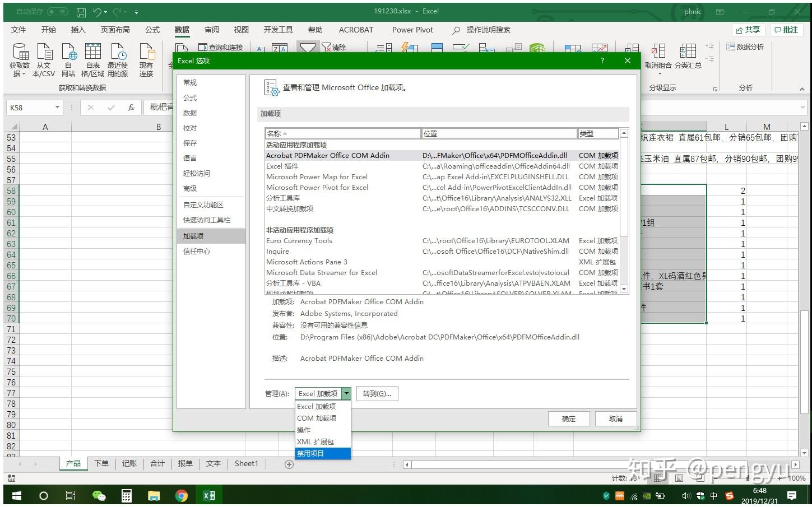Click the 数据分析 ribbon button
The width and height of the screenshot is (812, 507).
[x=745, y=47]
